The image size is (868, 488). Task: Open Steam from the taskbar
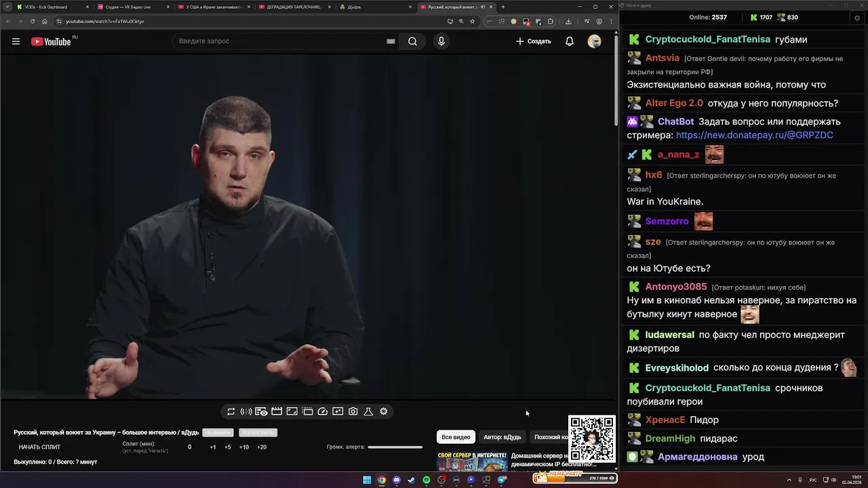coord(412,480)
